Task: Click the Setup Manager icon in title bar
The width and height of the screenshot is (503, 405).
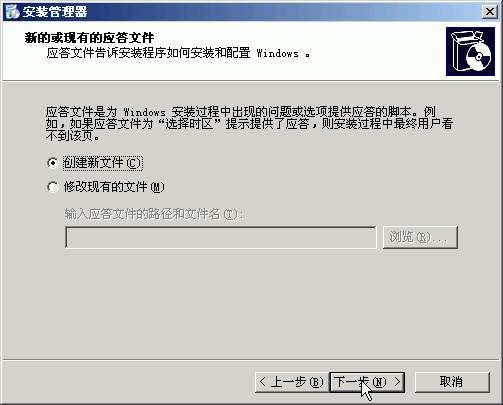Action: 13,12
